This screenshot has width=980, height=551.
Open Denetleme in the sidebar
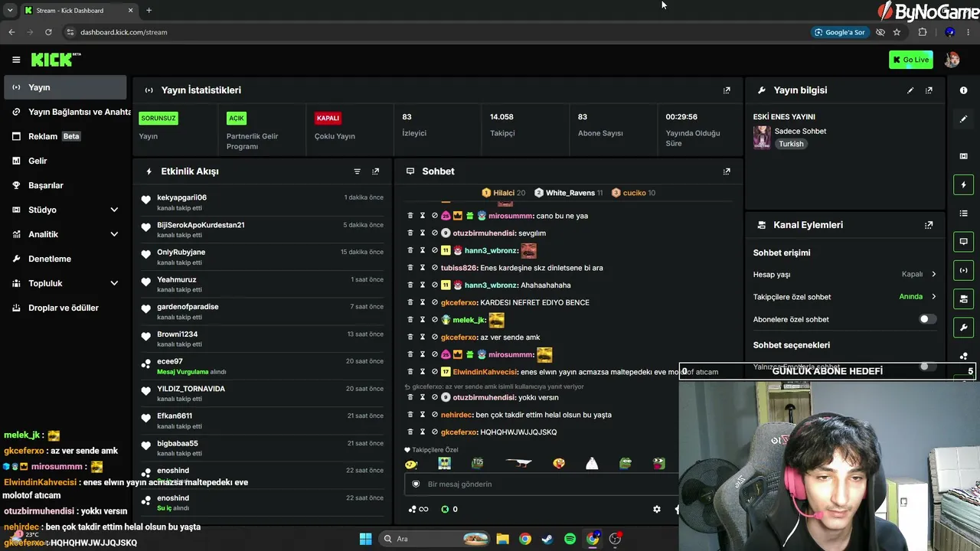tap(64, 259)
